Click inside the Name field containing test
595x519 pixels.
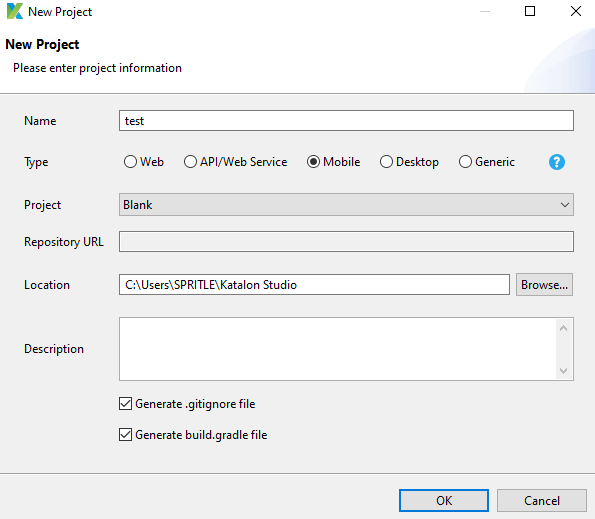[x=346, y=121]
